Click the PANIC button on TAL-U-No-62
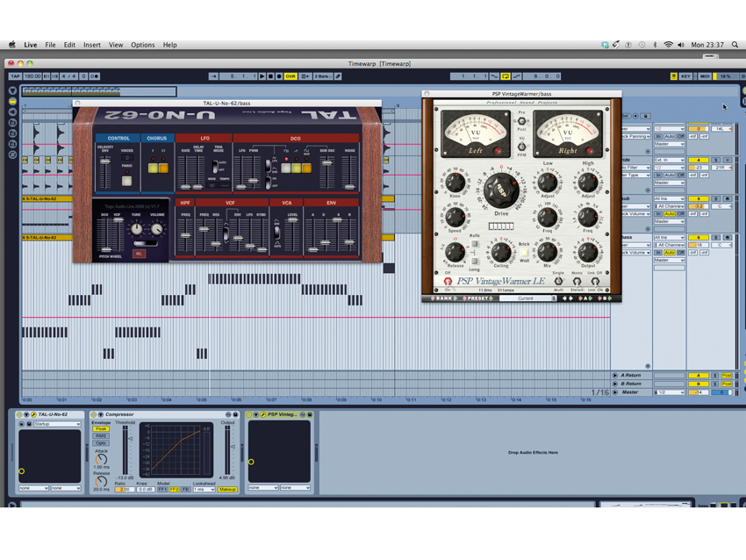The height and width of the screenshot is (560, 746). point(126,181)
